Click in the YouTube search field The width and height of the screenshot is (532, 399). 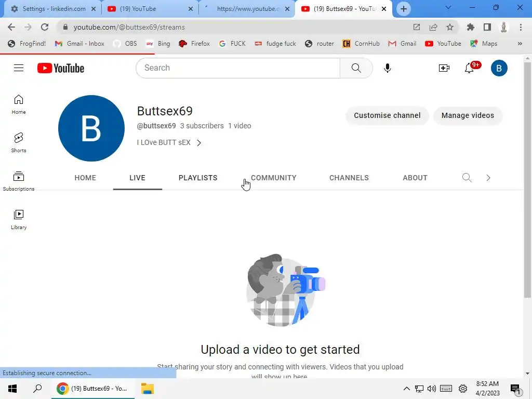(x=238, y=68)
